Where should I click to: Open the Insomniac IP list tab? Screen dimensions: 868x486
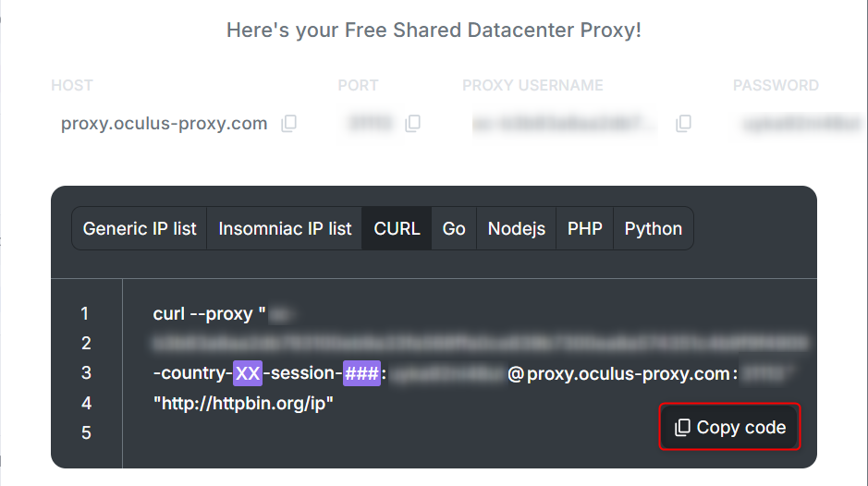[x=285, y=228]
